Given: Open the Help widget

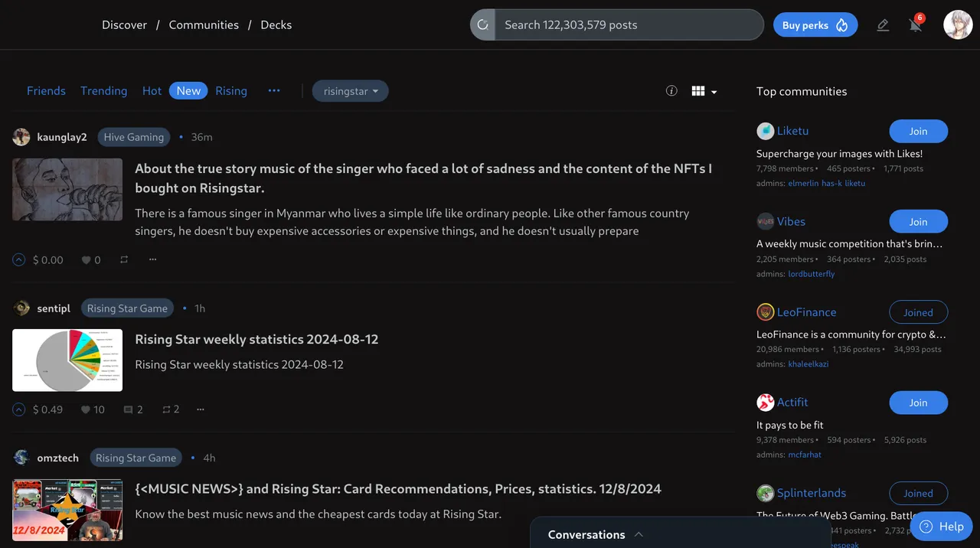Looking at the screenshot, I should [x=941, y=527].
